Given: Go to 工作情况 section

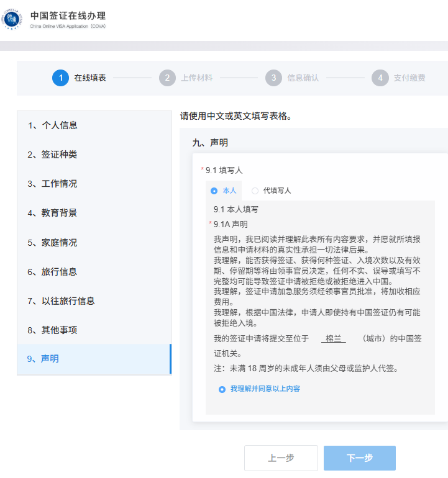Looking at the screenshot, I should click(53, 184).
